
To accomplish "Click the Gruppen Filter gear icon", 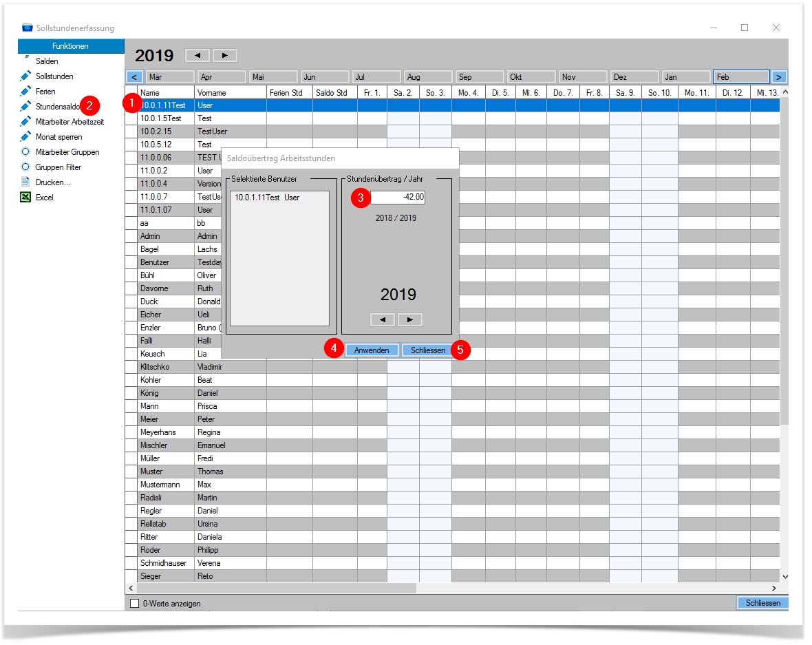I will [x=25, y=167].
